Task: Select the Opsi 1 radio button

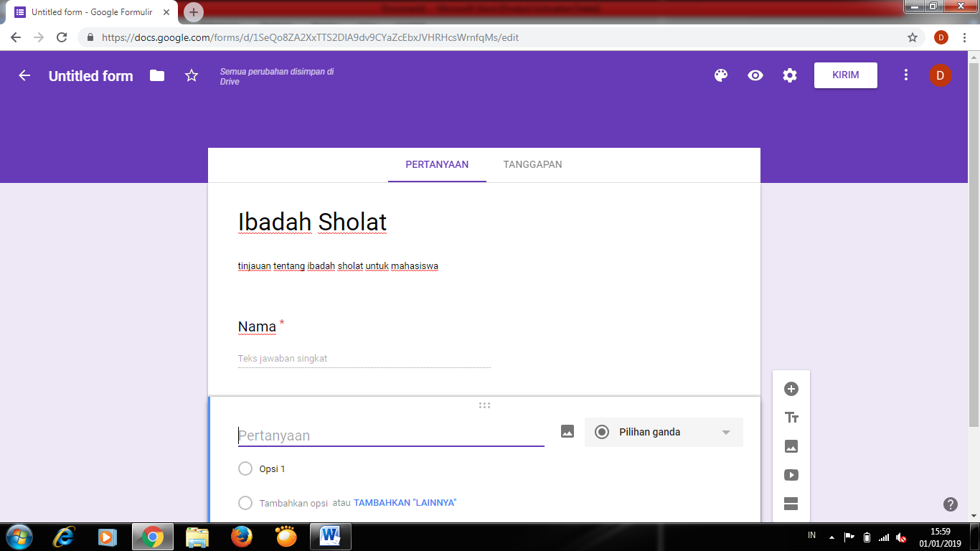Action: [x=245, y=468]
